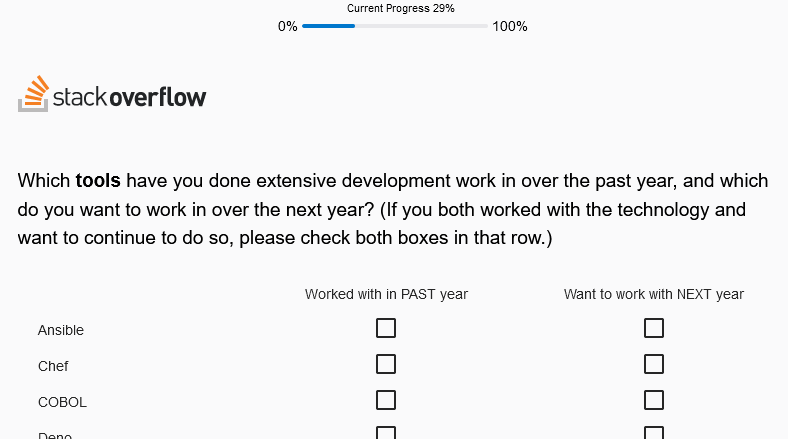Check Ansible under Worked with in PAST year
Screen dimensions: 788x439
386,328
